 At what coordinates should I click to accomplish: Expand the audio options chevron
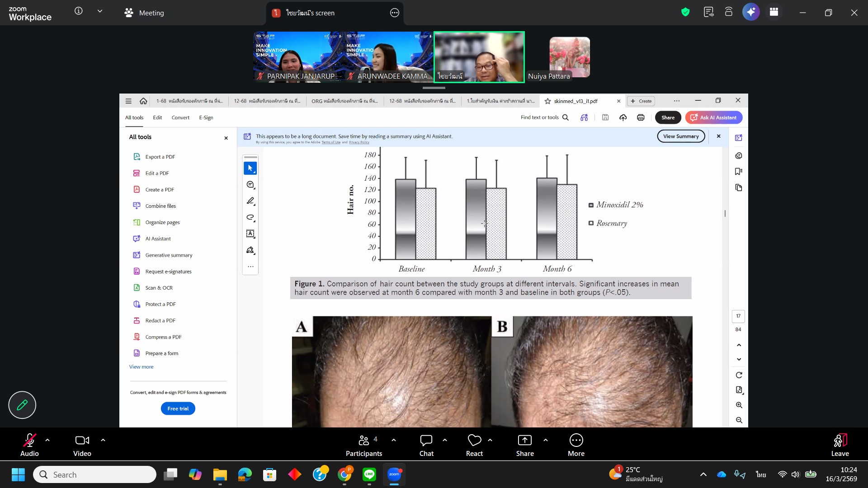click(x=47, y=440)
